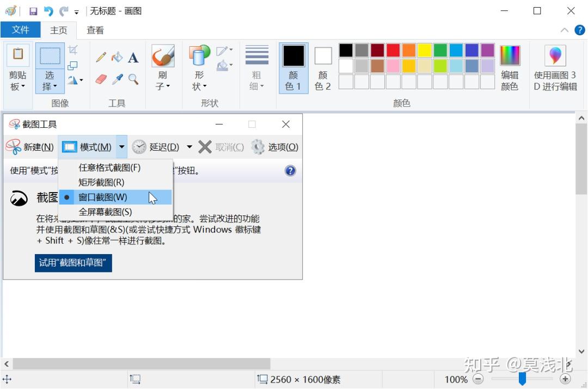
Task: Select the Pencil tool
Action: coord(101,58)
